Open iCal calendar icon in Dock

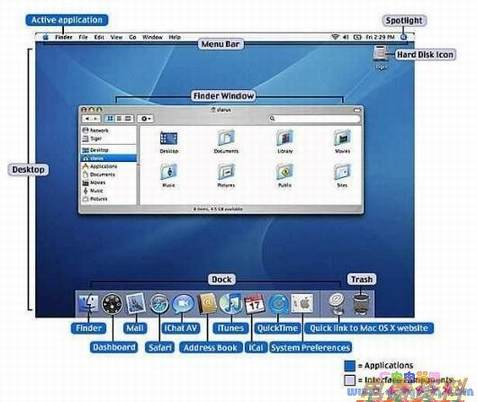[x=255, y=304]
